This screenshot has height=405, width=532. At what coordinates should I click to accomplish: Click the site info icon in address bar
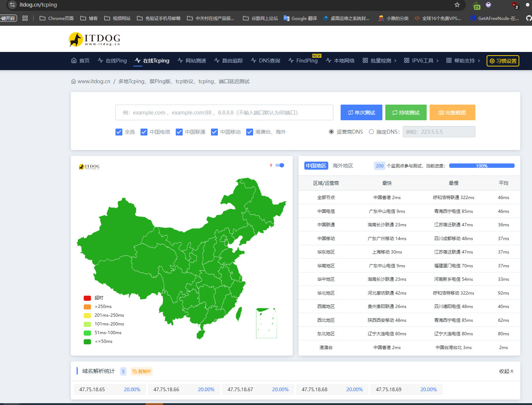pos(12,5)
